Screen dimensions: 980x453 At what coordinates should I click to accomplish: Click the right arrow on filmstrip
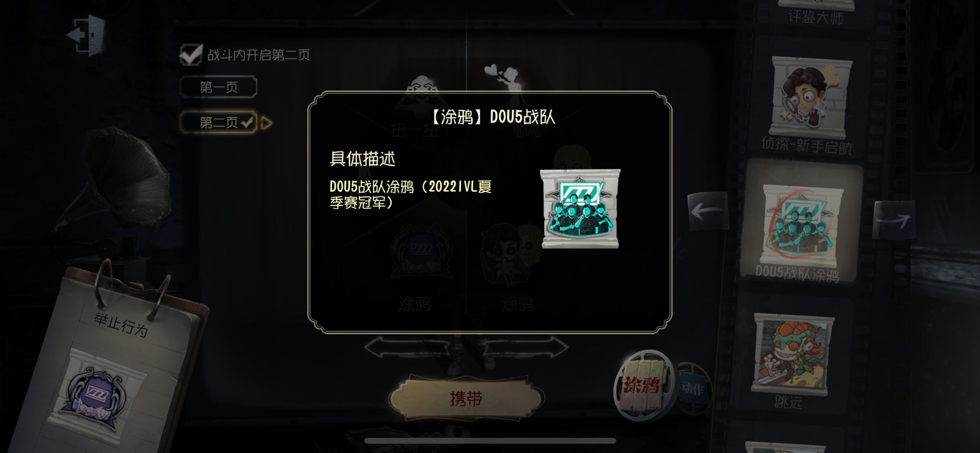tap(893, 220)
